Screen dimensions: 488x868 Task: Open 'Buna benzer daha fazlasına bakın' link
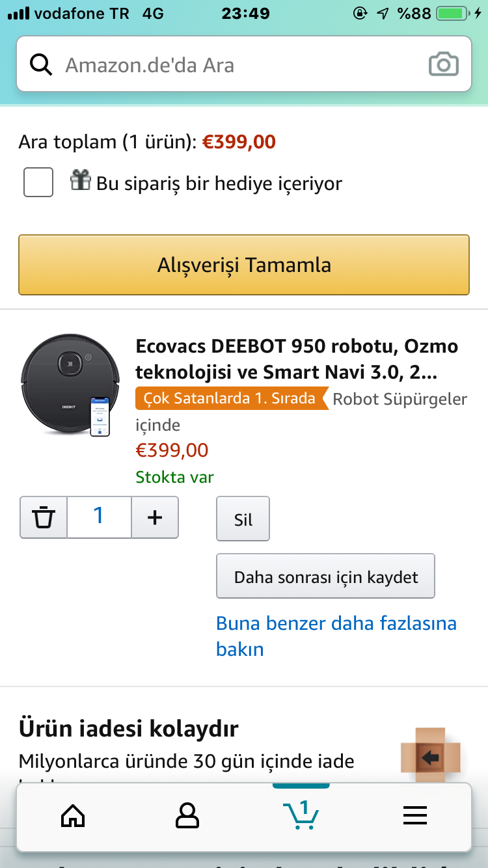pyautogui.click(x=336, y=636)
